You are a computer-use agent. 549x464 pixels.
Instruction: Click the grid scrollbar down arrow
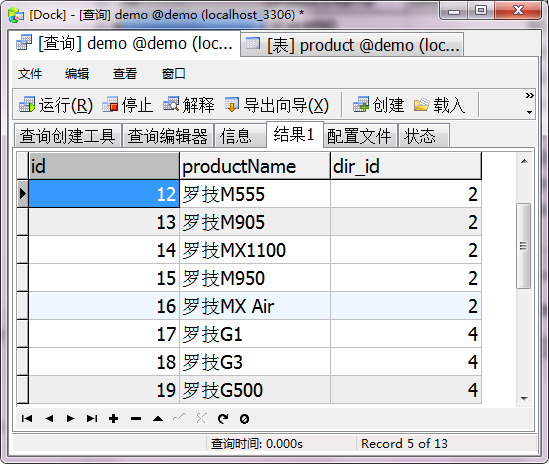(524, 399)
